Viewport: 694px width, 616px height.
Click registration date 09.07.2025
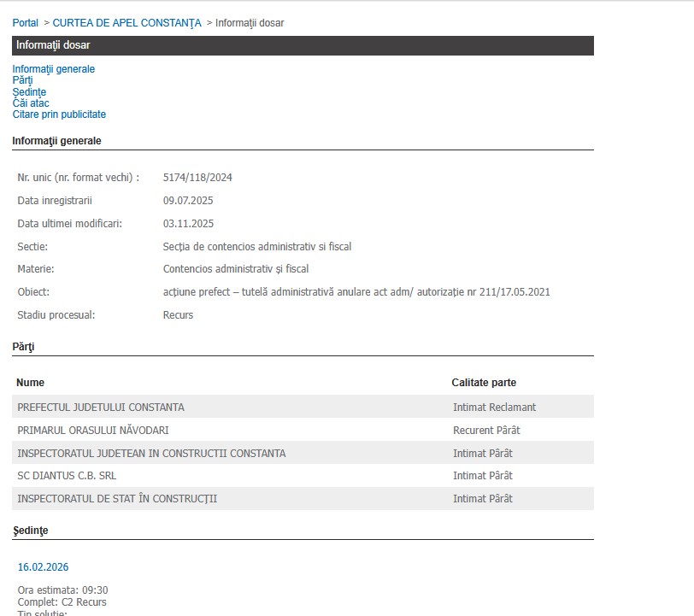(x=188, y=201)
